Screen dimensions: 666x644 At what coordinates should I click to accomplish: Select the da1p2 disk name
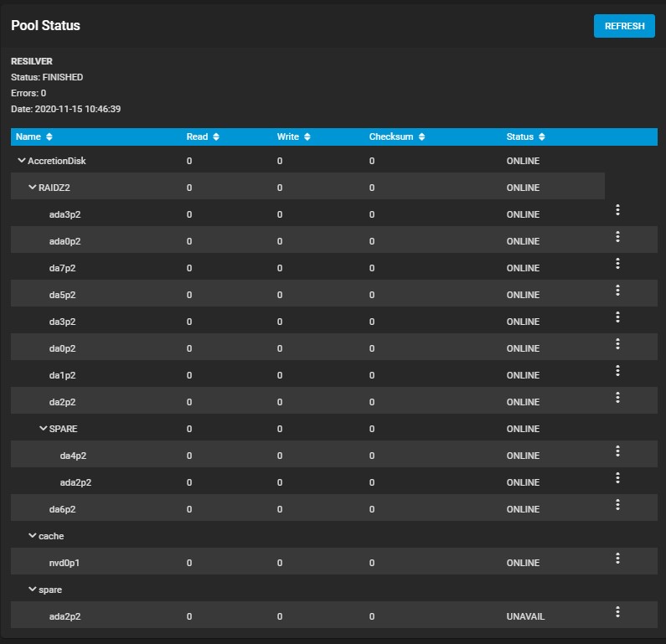[x=63, y=375]
